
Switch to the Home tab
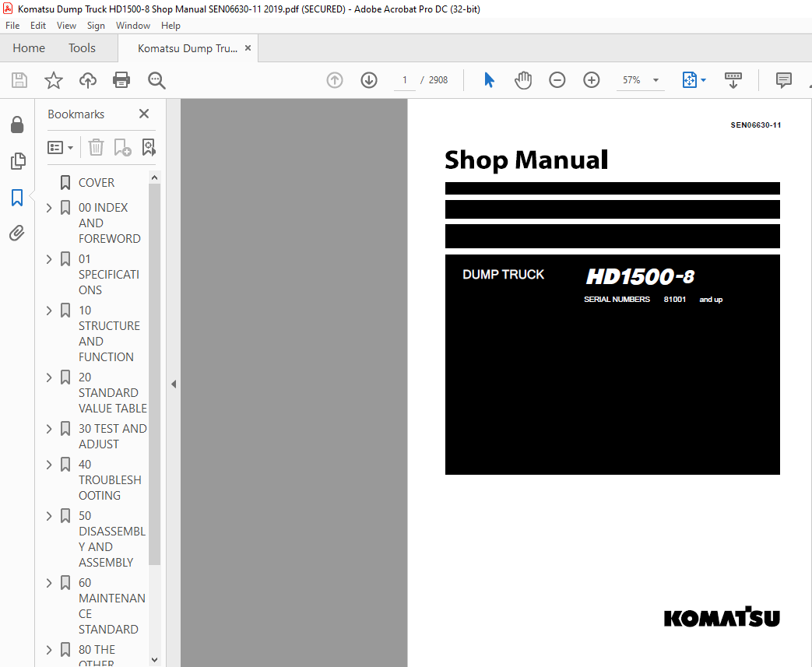[x=29, y=48]
